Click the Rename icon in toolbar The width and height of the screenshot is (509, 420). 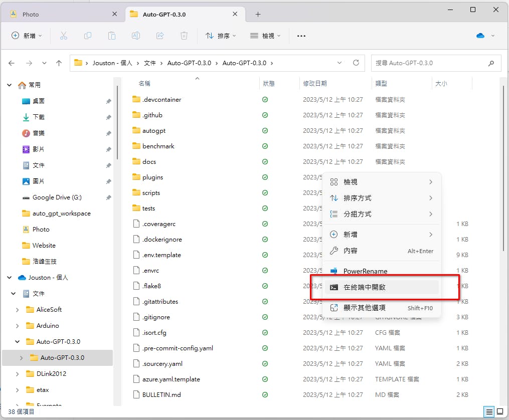click(x=136, y=36)
